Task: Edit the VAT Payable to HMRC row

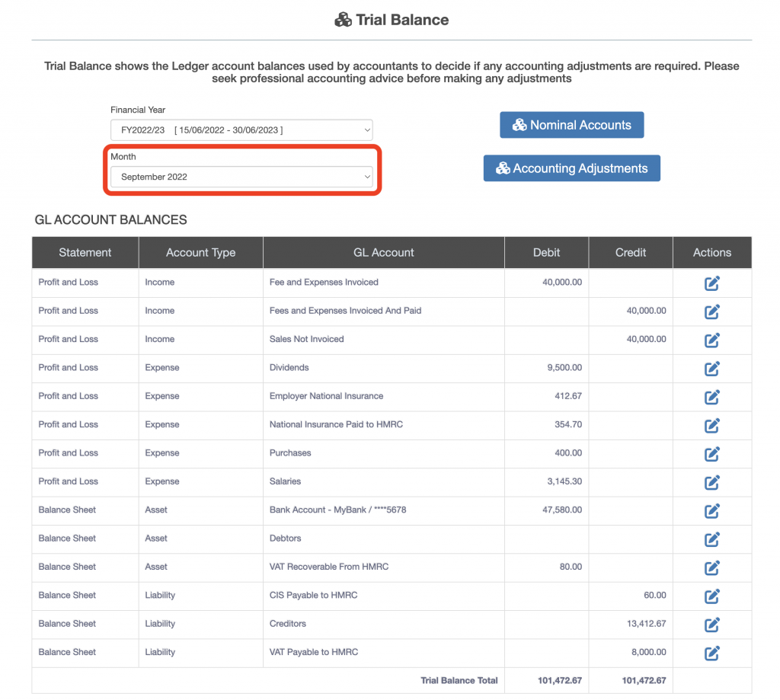Action: point(711,653)
